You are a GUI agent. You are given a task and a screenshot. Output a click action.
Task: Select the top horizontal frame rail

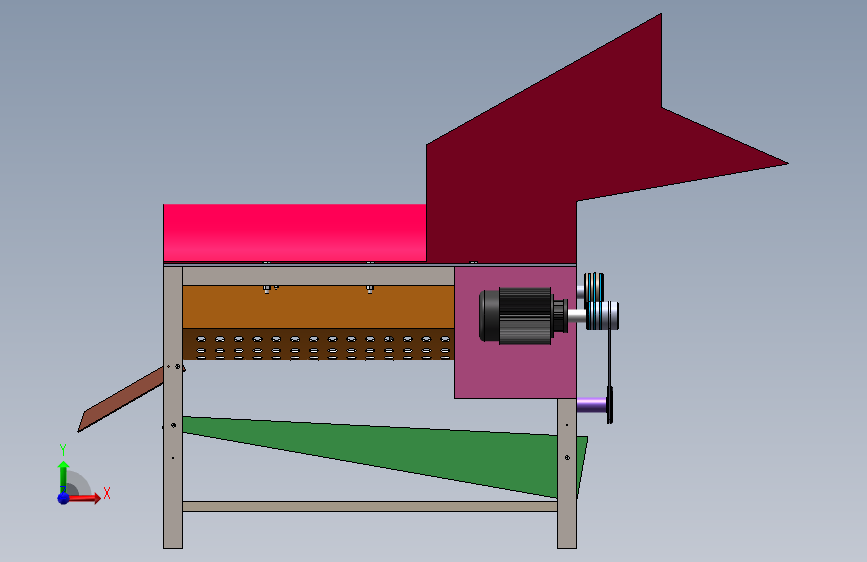(318, 276)
